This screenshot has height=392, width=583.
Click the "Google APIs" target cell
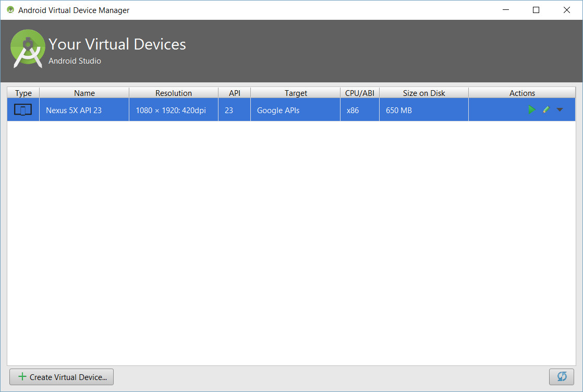[x=296, y=110]
